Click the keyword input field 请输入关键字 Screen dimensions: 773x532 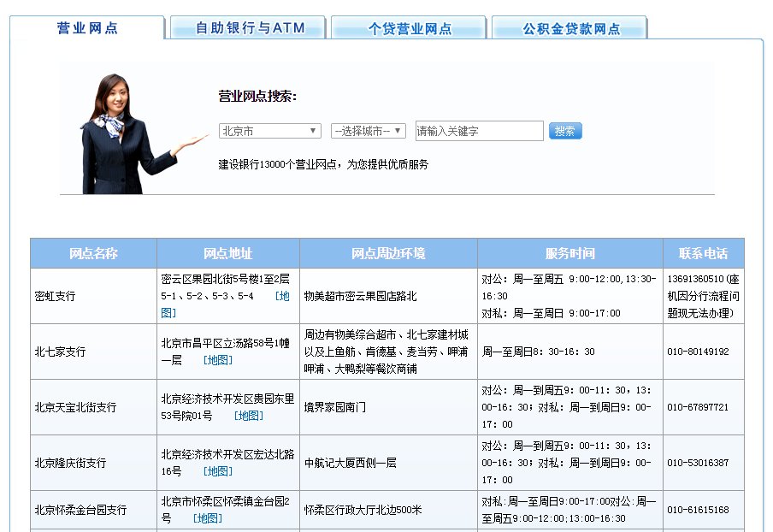[478, 130]
